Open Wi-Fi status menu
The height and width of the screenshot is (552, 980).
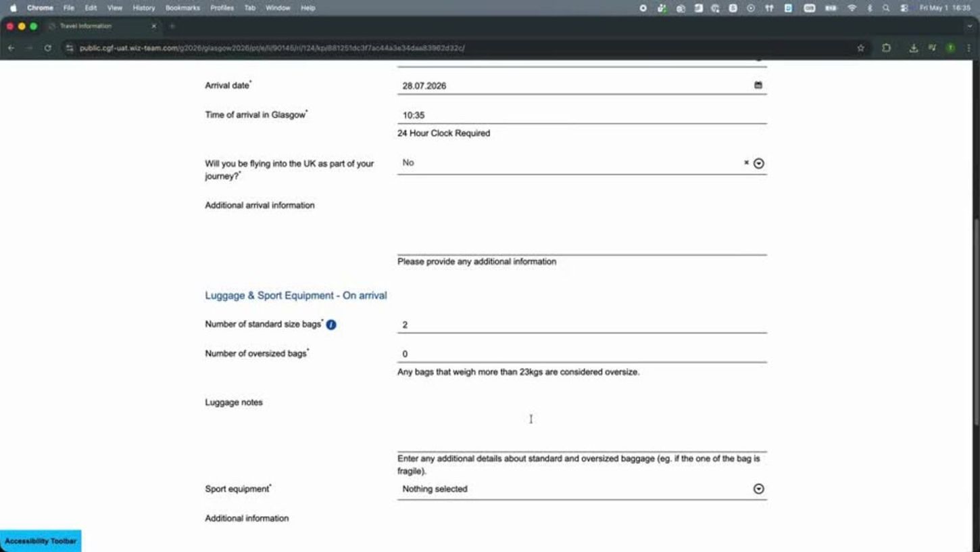(852, 8)
